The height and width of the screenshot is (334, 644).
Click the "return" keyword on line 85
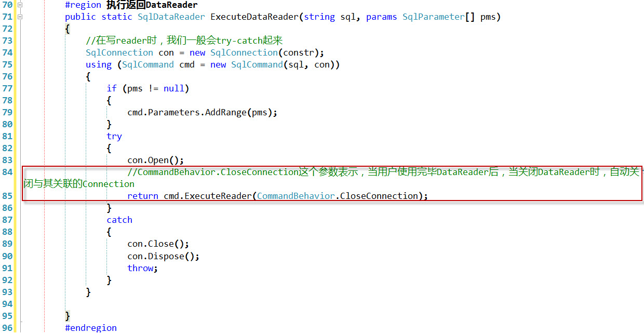[x=143, y=196]
